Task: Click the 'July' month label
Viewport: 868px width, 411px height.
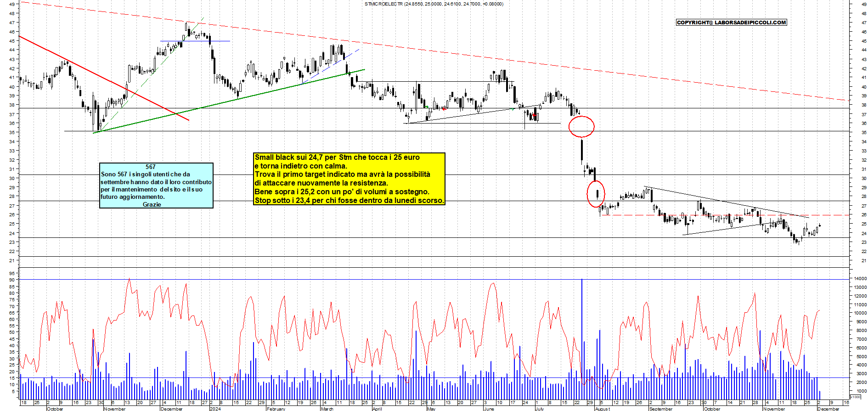Action: (540, 409)
